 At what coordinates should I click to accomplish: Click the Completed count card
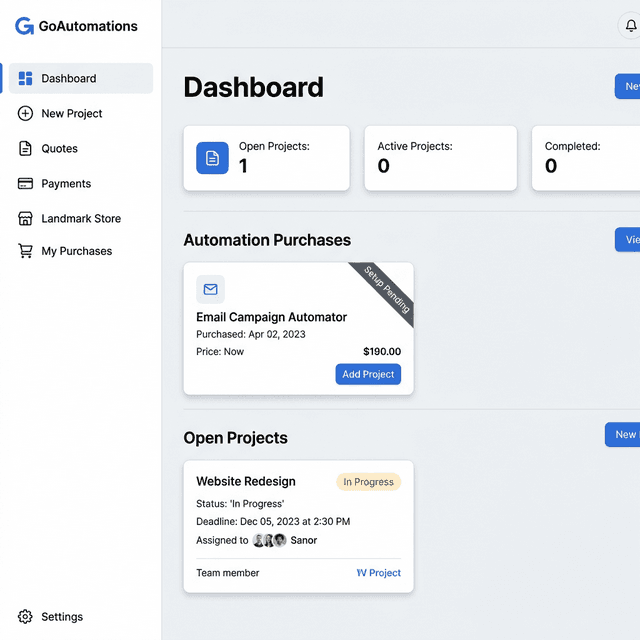click(586, 158)
